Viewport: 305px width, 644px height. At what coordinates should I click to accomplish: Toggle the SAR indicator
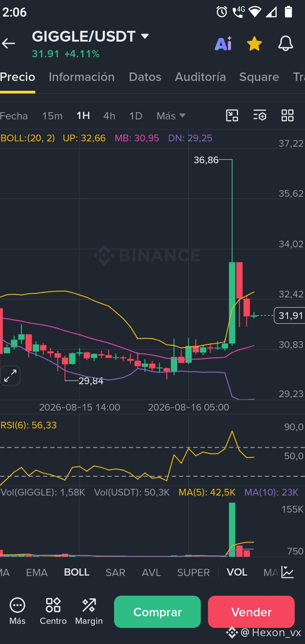point(115,572)
